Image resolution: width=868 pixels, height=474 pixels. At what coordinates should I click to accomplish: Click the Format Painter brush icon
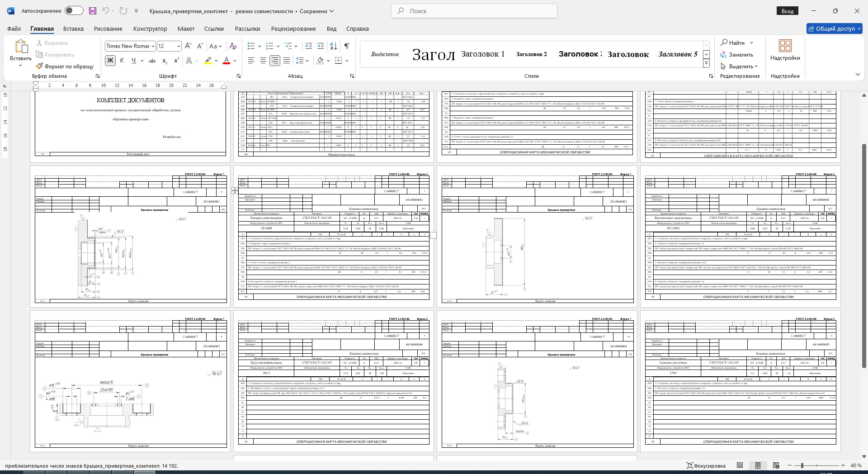[x=40, y=66]
